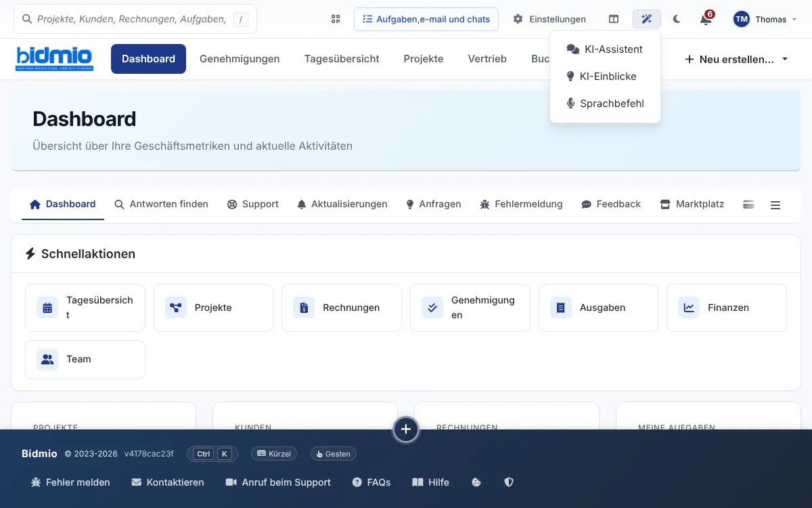Click the bidmio logo
812x508 pixels.
(54, 59)
